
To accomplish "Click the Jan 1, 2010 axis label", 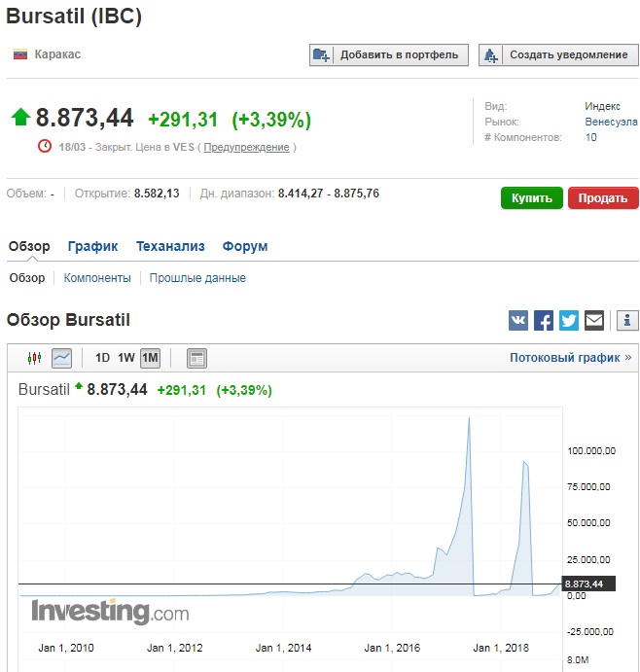I will point(65,648).
